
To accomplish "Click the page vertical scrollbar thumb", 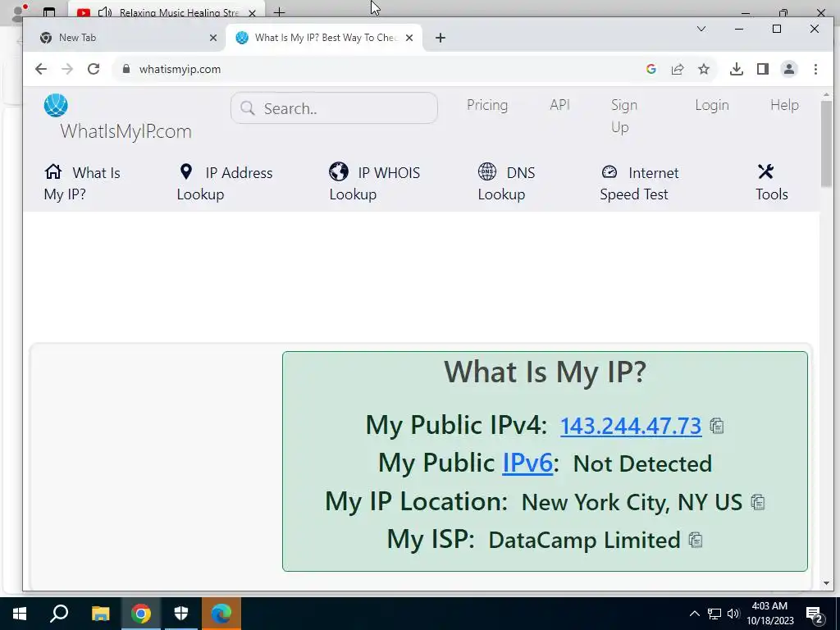I will 826,144.
